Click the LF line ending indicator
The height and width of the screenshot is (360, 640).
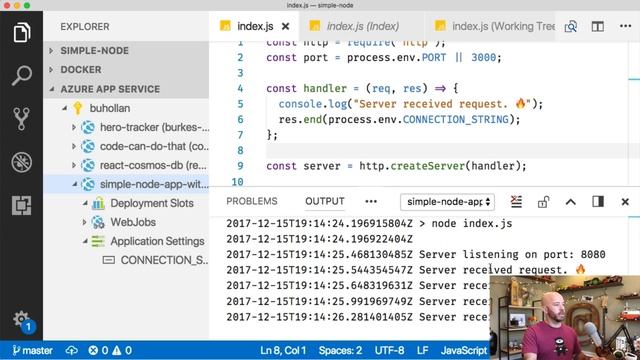[422, 350]
